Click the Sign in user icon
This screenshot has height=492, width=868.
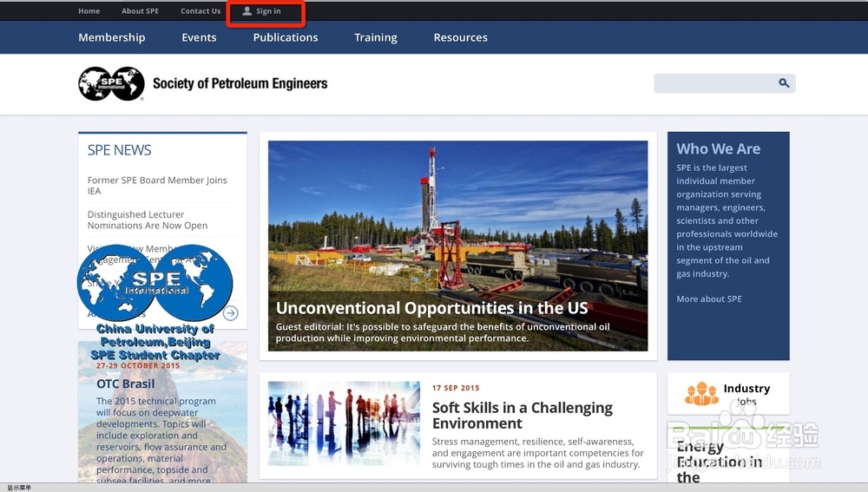point(247,11)
